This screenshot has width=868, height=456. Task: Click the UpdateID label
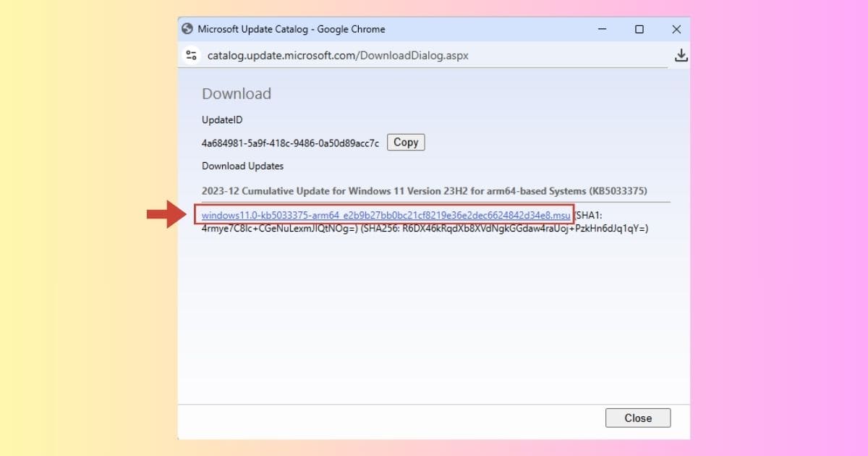click(222, 119)
